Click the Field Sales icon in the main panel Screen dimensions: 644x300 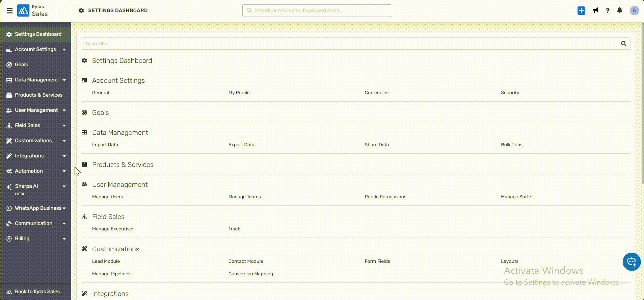pyautogui.click(x=84, y=217)
